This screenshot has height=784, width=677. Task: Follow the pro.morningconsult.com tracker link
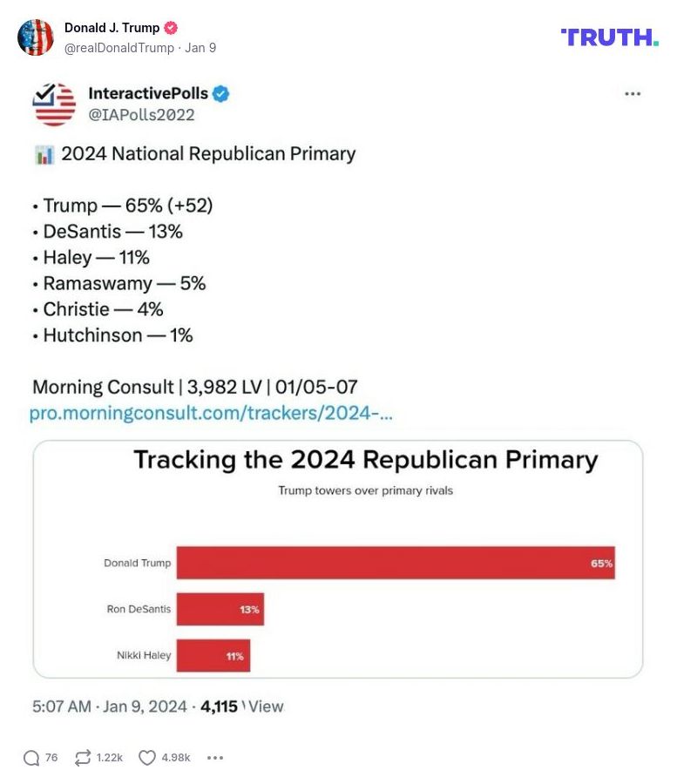tap(213, 413)
